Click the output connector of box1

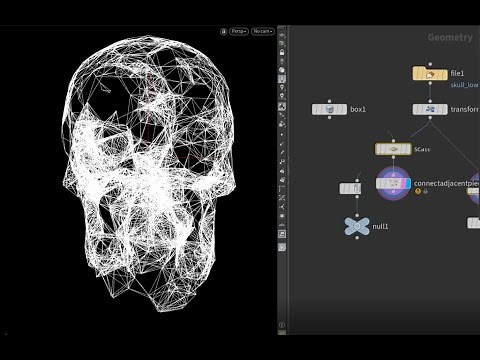coord(329,117)
